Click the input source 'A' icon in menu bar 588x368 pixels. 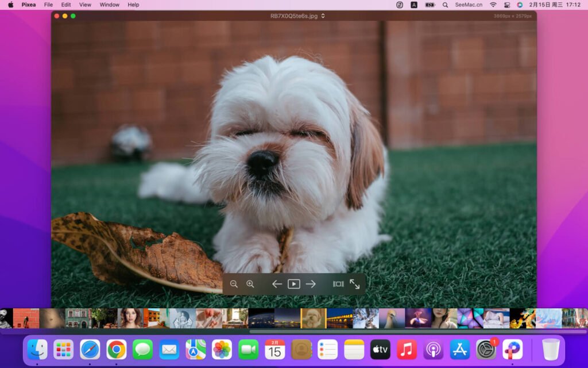[414, 5]
